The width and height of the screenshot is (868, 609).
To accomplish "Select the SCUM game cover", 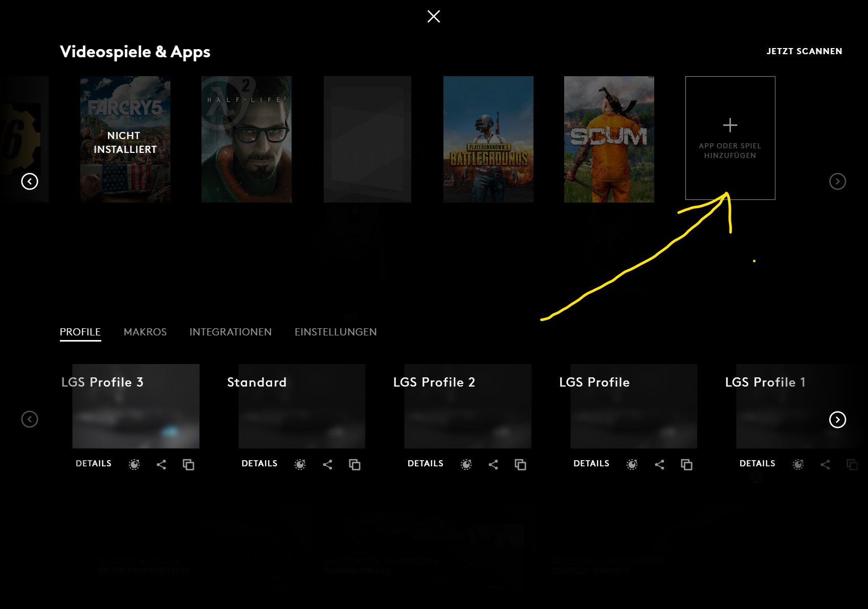I will pos(609,139).
